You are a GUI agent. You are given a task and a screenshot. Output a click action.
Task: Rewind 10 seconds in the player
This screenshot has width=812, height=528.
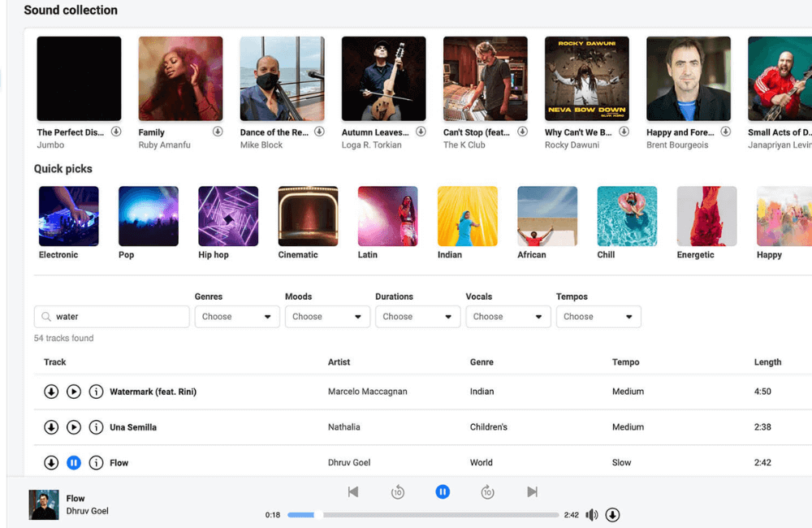[x=398, y=491]
